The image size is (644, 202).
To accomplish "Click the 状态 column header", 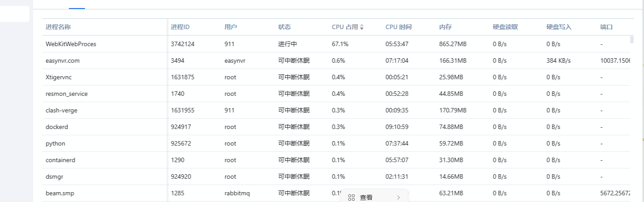I will (284, 27).
